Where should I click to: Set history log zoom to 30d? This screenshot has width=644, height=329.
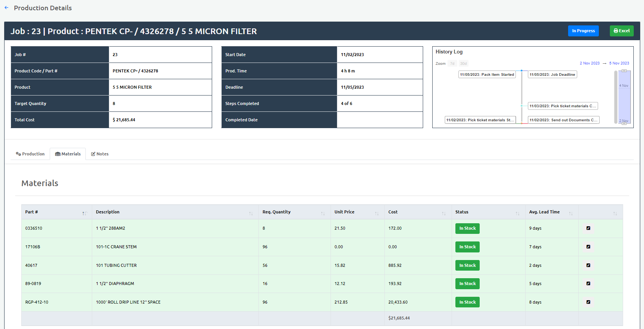pyautogui.click(x=463, y=63)
